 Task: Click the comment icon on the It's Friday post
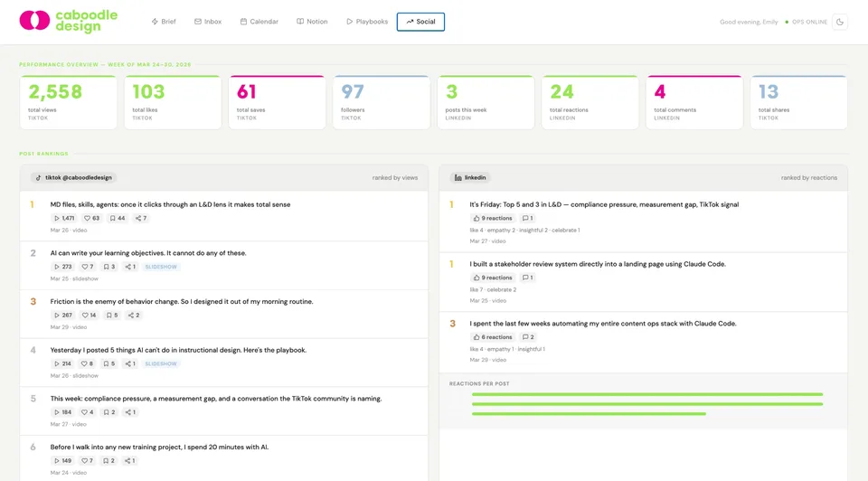pyautogui.click(x=525, y=218)
